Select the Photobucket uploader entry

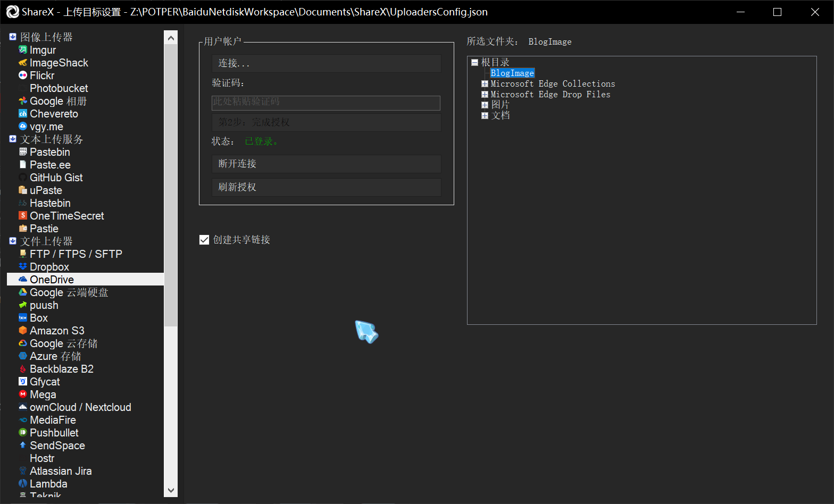[59, 88]
